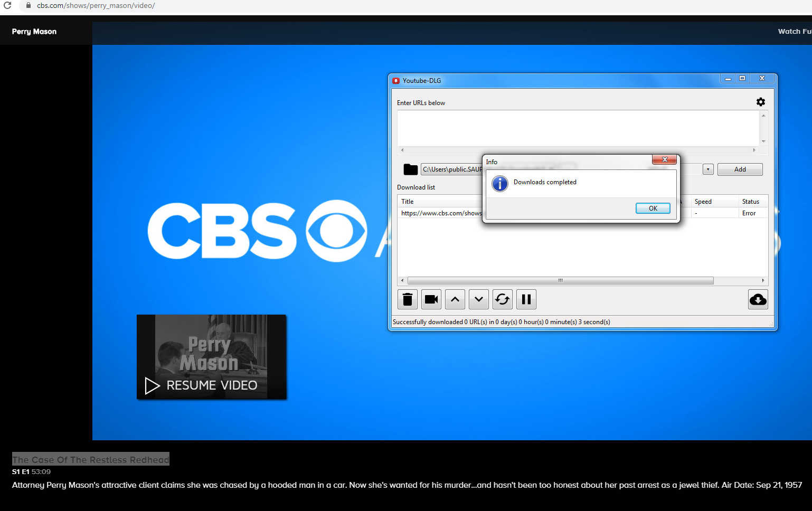Screen dimensions: 812x511
Task: Click the scroll-right arrow of download list
Action: click(763, 281)
